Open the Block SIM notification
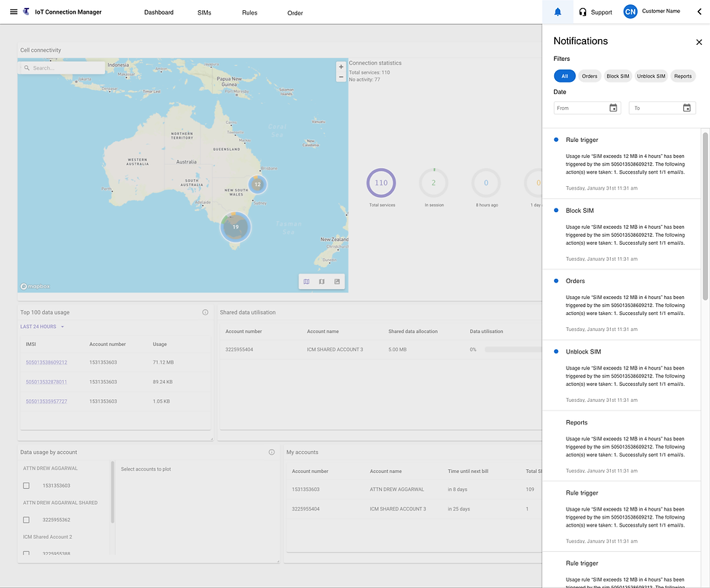This screenshot has width=710, height=588. (x=622, y=234)
